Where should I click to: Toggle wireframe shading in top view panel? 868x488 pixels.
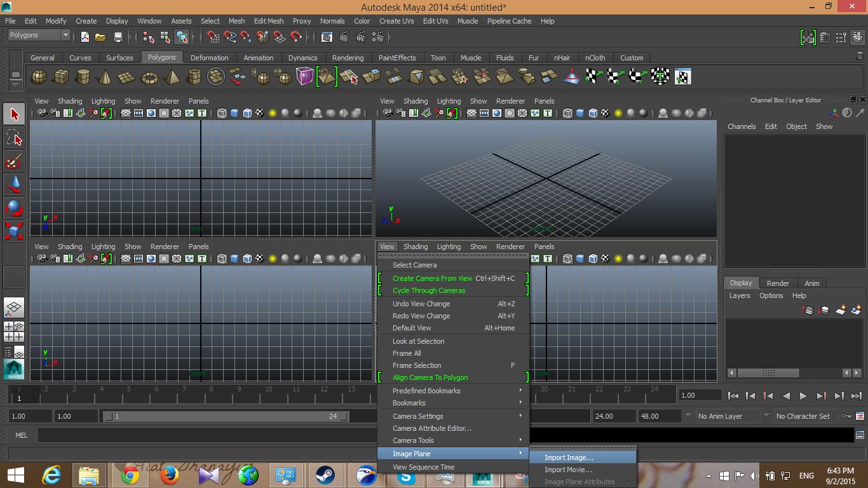click(x=222, y=114)
